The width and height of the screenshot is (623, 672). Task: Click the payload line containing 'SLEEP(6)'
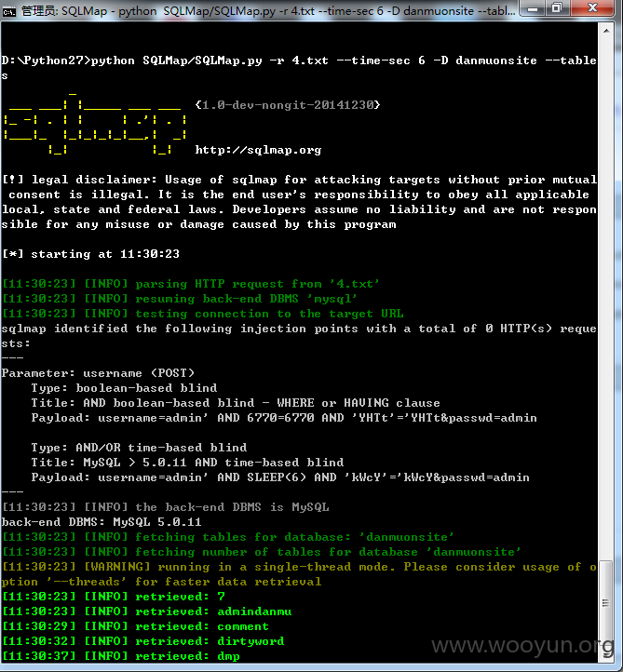pos(280,477)
